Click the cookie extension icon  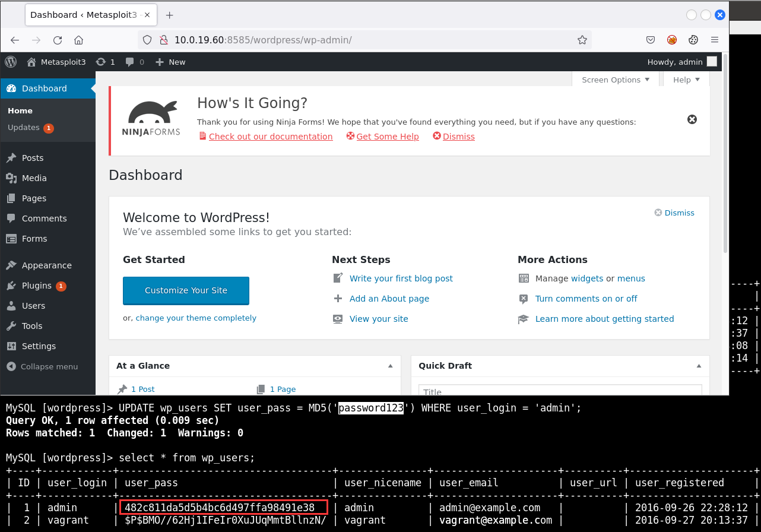click(x=693, y=40)
